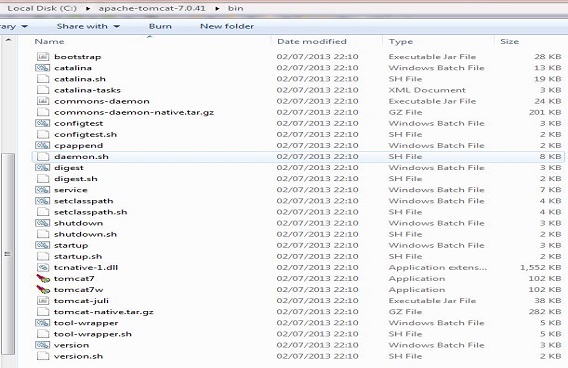Click Date modified cell for bootstrap
The width and height of the screenshot is (568, 368).
point(317,57)
